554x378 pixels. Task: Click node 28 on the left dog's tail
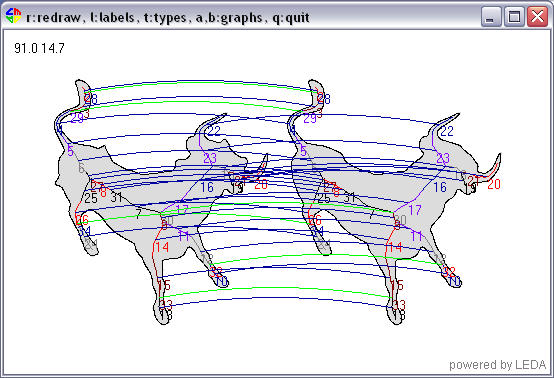pyautogui.click(x=91, y=99)
